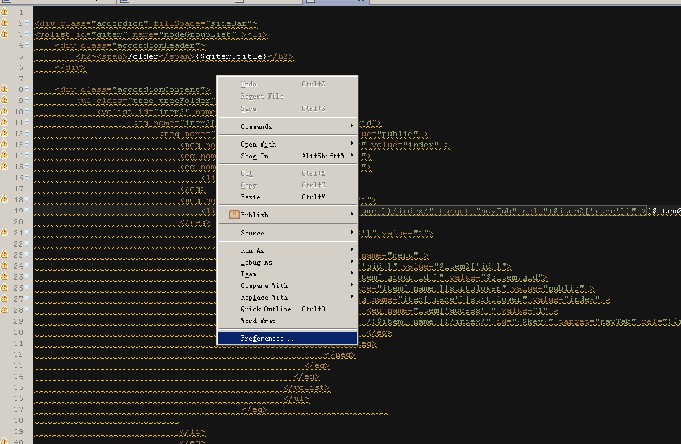Open the Debug As submenu
This screenshot has height=444, width=681.
(x=288, y=262)
